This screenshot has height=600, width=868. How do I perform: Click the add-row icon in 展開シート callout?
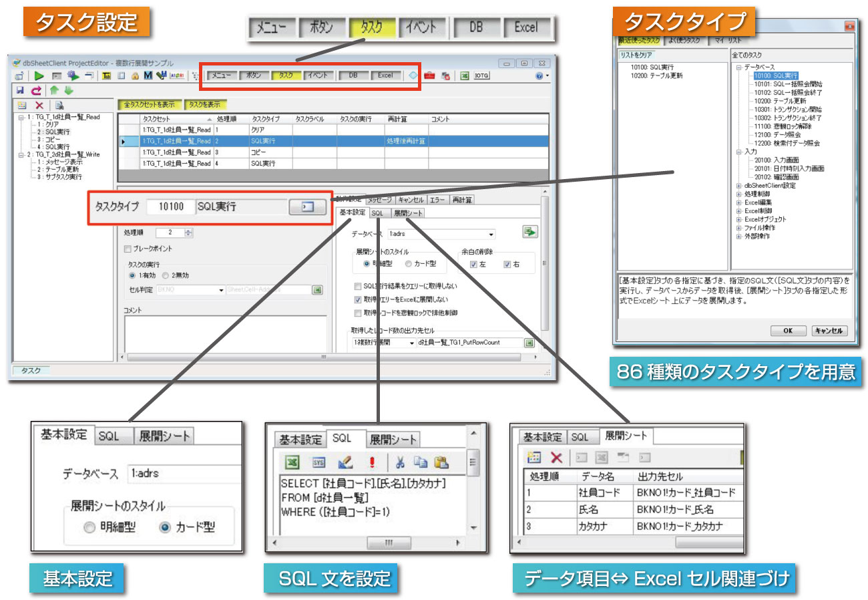[x=533, y=458]
